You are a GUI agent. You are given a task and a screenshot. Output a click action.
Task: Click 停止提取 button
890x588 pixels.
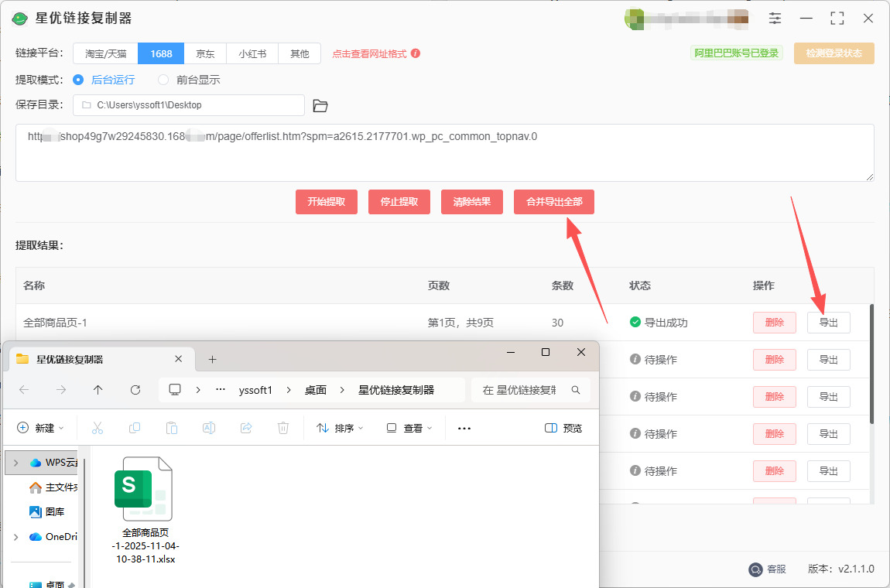point(399,202)
